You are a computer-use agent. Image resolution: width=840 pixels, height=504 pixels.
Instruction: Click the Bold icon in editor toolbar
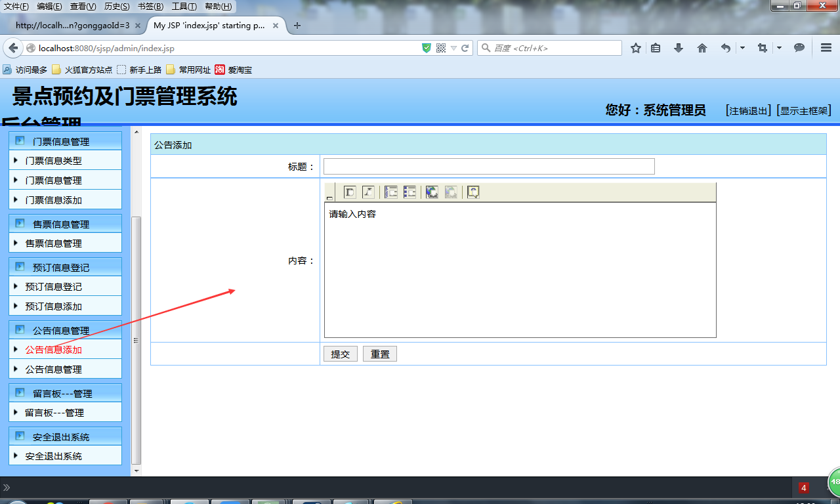click(x=350, y=192)
